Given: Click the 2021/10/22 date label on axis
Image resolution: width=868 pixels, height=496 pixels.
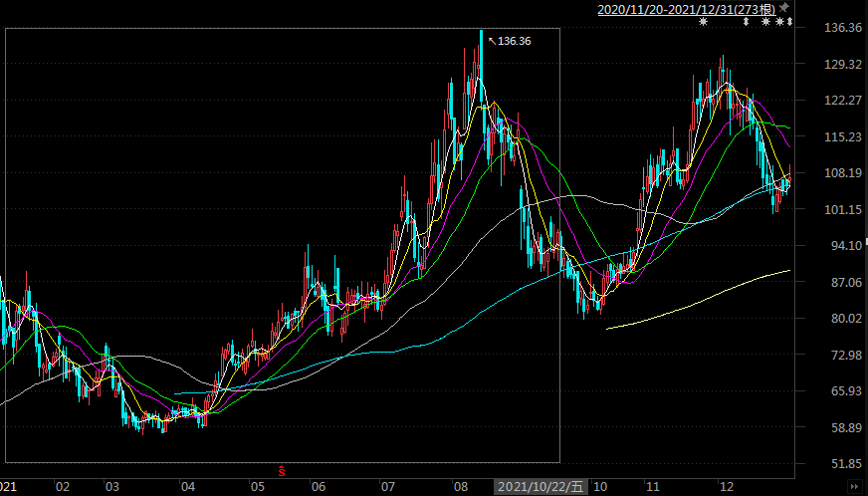Looking at the screenshot, I should click(542, 486).
